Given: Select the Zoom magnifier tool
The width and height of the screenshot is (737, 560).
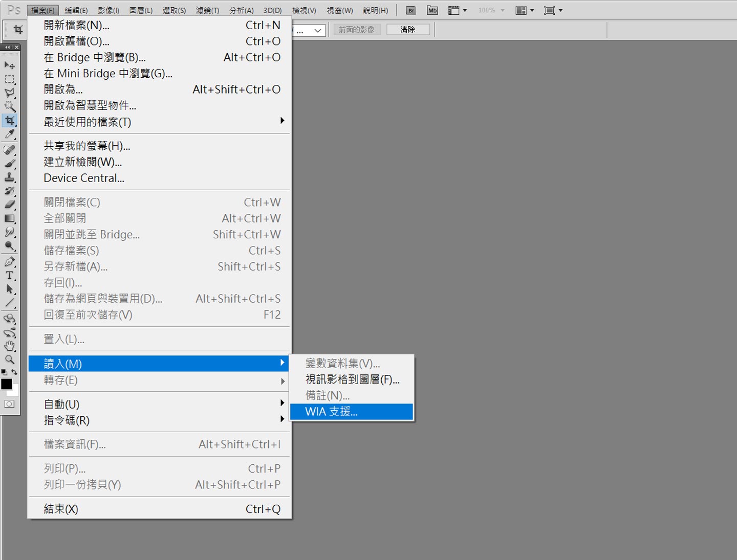Looking at the screenshot, I should pyautogui.click(x=10, y=360).
